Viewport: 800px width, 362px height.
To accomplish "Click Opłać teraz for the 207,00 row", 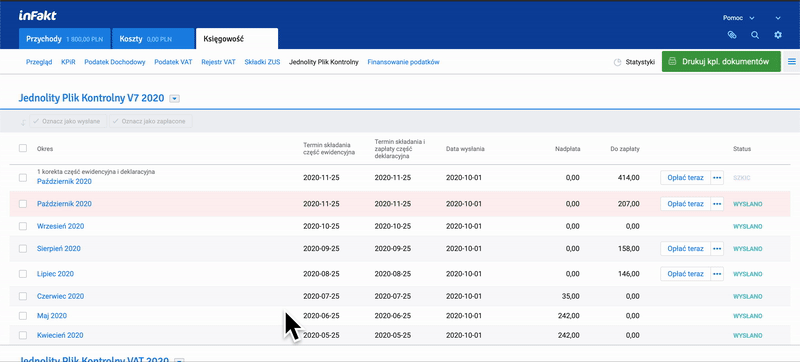I will 685,204.
